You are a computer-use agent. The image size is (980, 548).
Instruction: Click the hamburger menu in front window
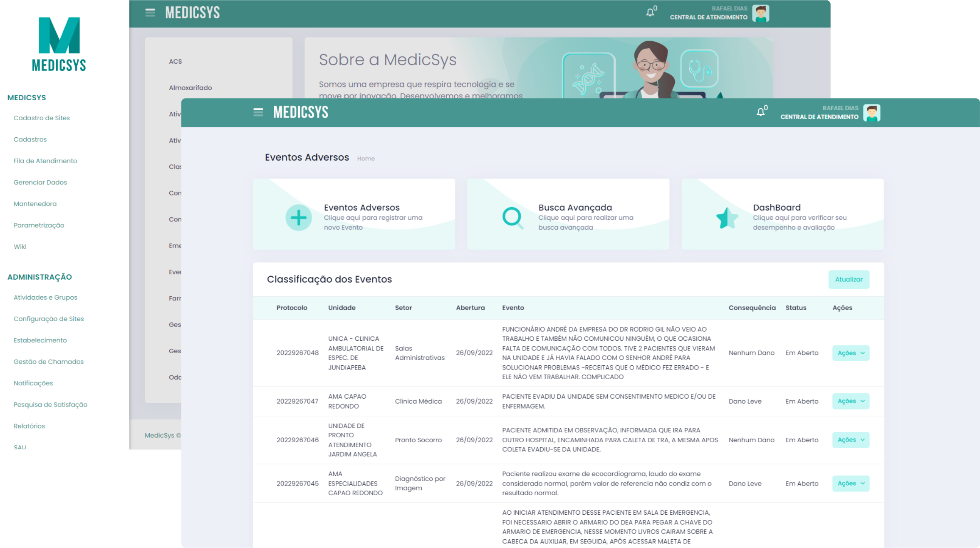tap(258, 112)
